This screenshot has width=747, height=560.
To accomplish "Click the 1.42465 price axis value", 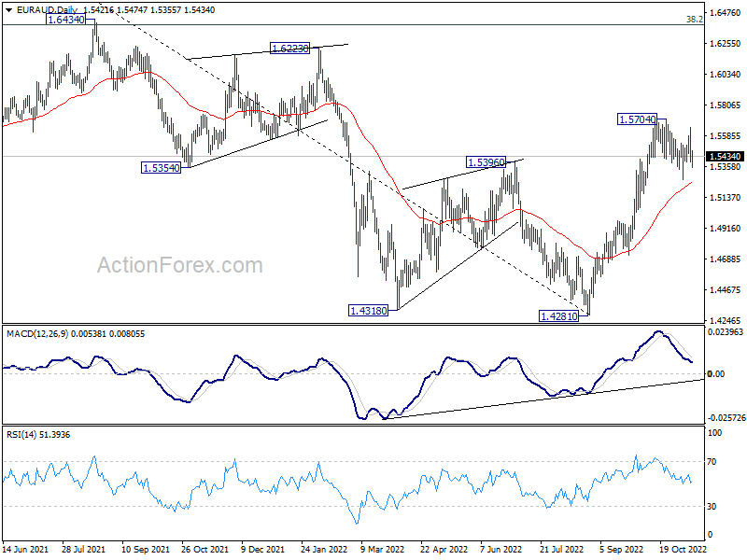I will coord(726,320).
